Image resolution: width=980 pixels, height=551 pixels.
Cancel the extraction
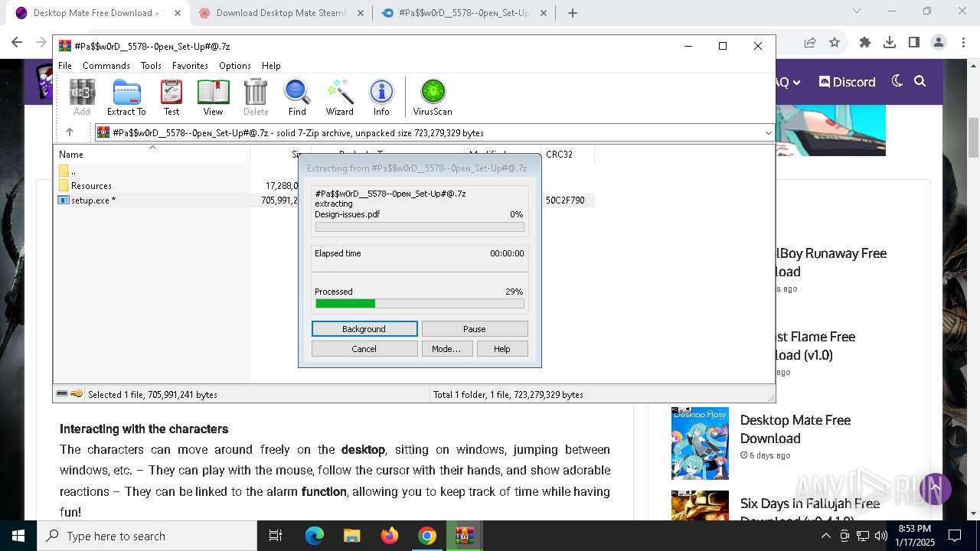(364, 349)
